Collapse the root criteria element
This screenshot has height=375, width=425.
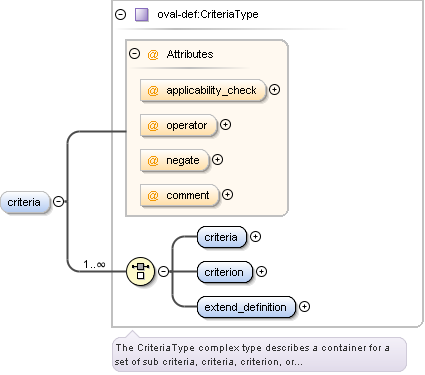coord(59,202)
